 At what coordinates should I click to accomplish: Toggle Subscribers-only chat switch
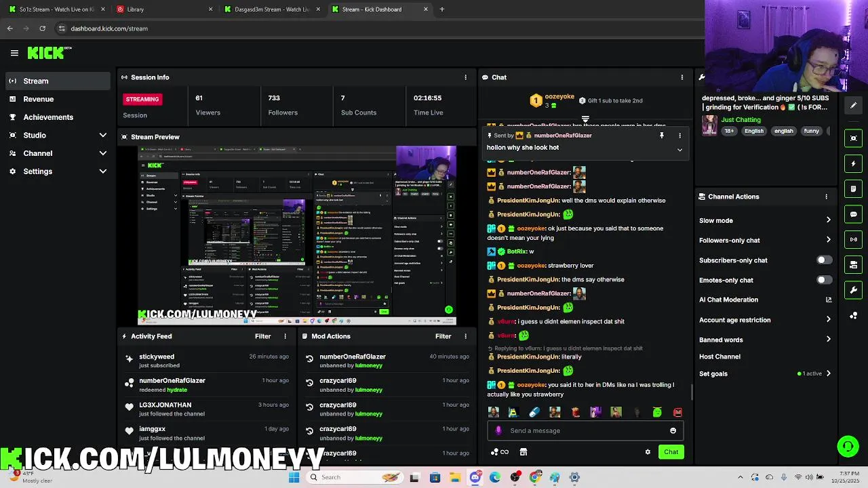tap(824, 260)
